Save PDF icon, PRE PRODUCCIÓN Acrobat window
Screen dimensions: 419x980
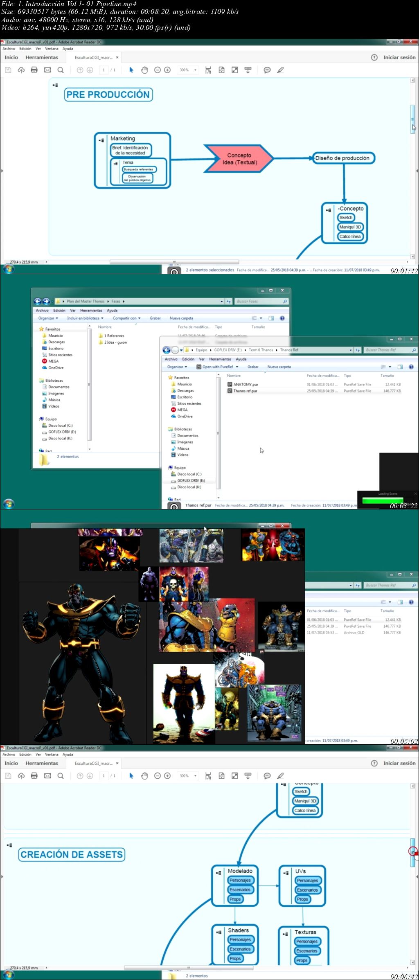[8, 70]
